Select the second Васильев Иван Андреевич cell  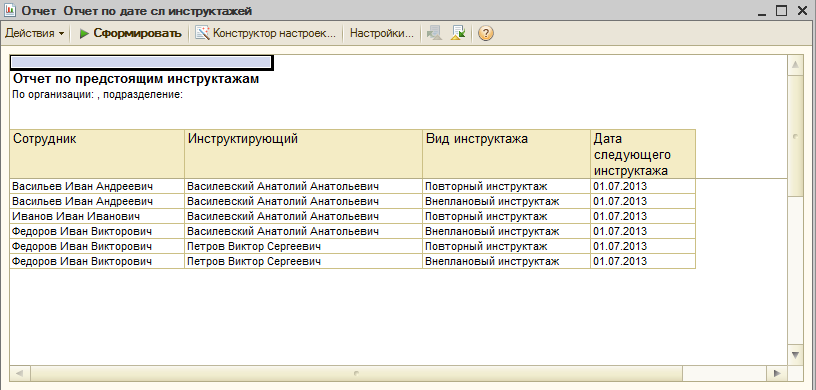(x=97, y=201)
